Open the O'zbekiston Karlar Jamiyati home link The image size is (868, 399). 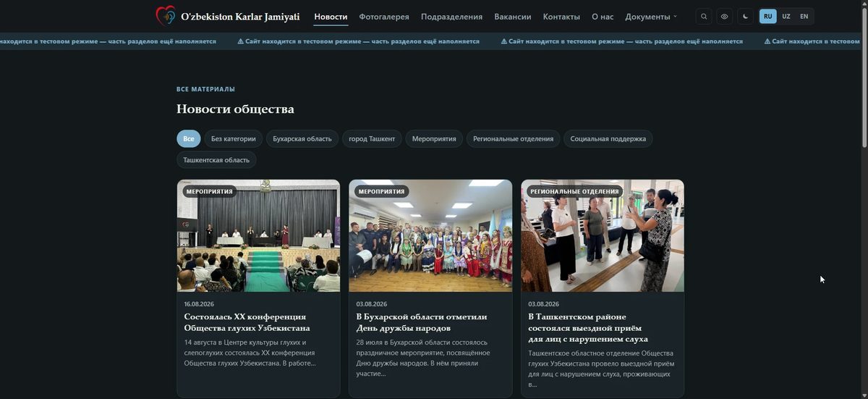[x=240, y=16]
